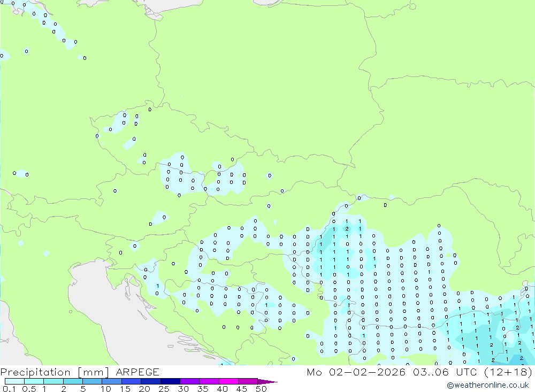Pick the 30–35 mm violet legend swatch
Image resolution: width=535 pixels, height=392 pixels.
[x=190, y=381]
